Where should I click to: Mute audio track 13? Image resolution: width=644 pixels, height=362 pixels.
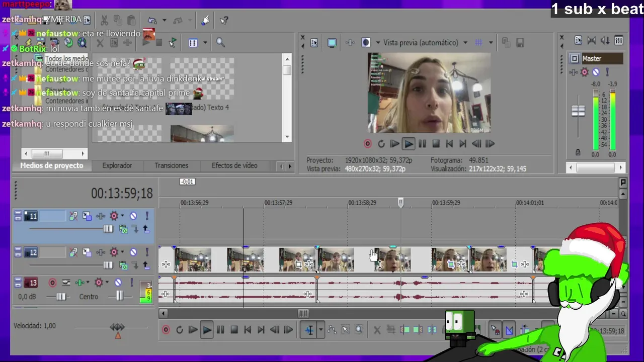point(118,283)
